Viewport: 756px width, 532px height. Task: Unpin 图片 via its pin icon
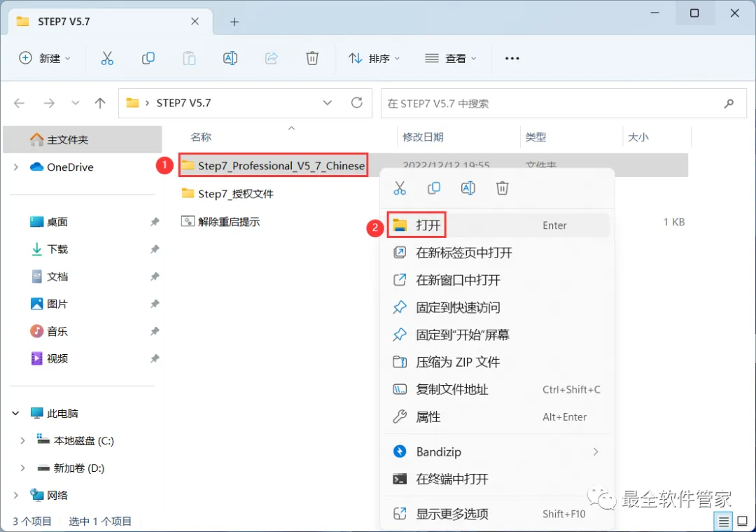coord(155,304)
